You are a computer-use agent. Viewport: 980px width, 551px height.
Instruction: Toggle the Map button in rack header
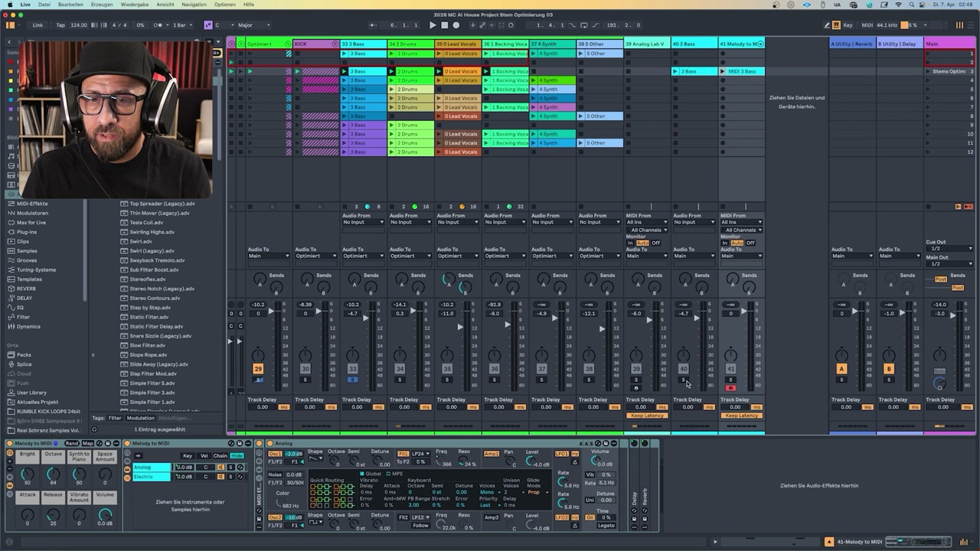[88, 444]
